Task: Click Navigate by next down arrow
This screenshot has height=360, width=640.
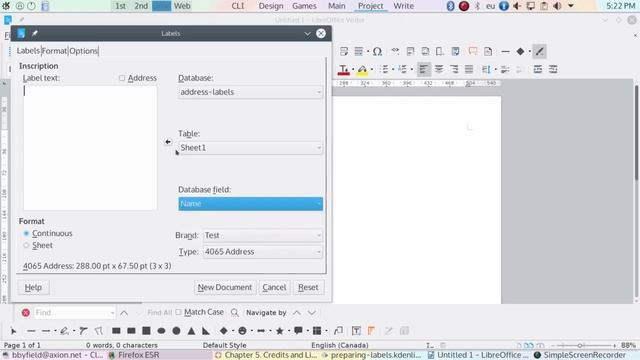Action: (311, 313)
